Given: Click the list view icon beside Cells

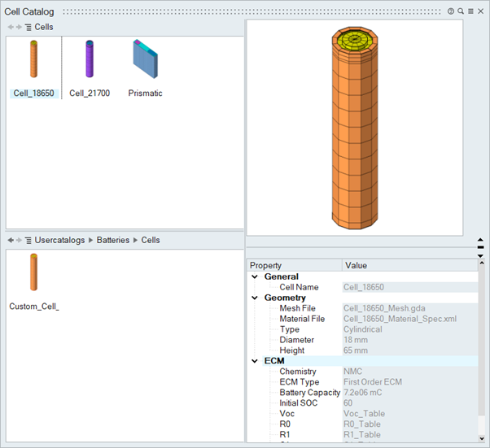Looking at the screenshot, I should (x=28, y=27).
